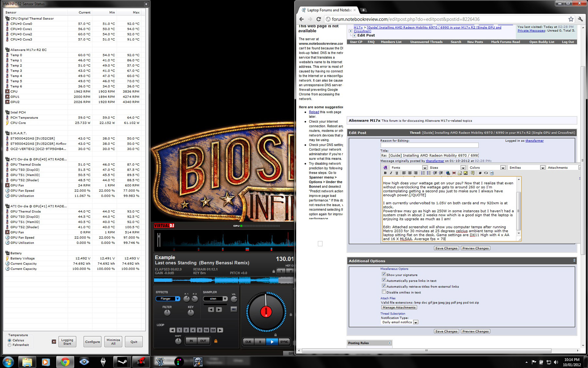Open Steam from the taskbar
This screenshot has height=368, width=588.
coord(122,362)
